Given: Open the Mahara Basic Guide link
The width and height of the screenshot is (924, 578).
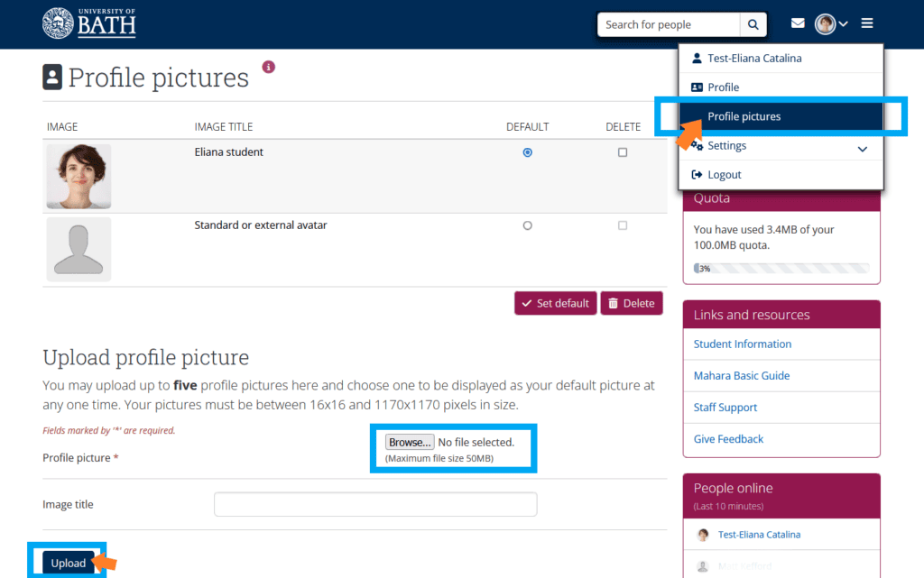Looking at the screenshot, I should coord(741,376).
